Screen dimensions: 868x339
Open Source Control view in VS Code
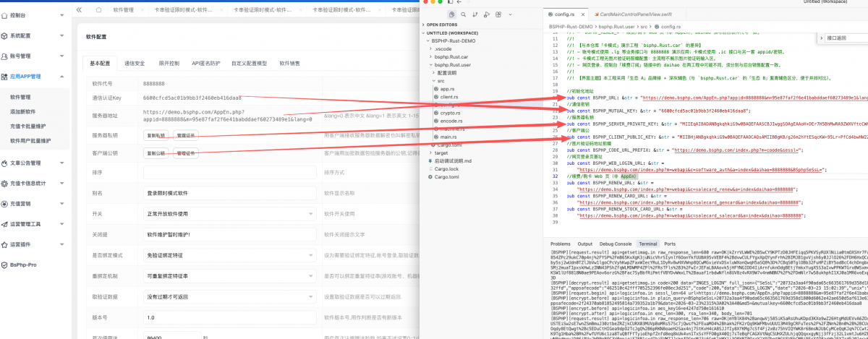point(477,14)
